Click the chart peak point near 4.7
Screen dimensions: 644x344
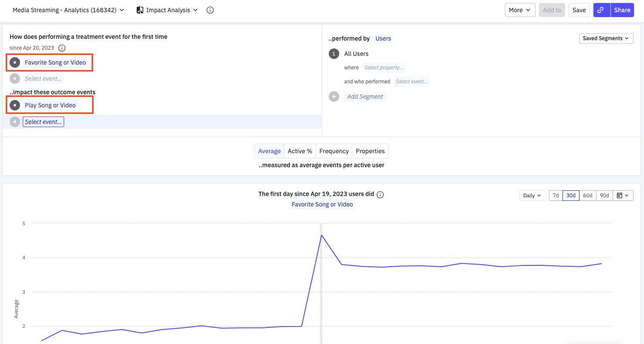coord(322,235)
